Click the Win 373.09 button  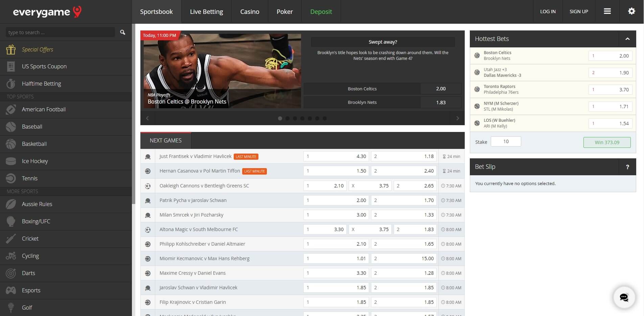pyautogui.click(x=607, y=142)
